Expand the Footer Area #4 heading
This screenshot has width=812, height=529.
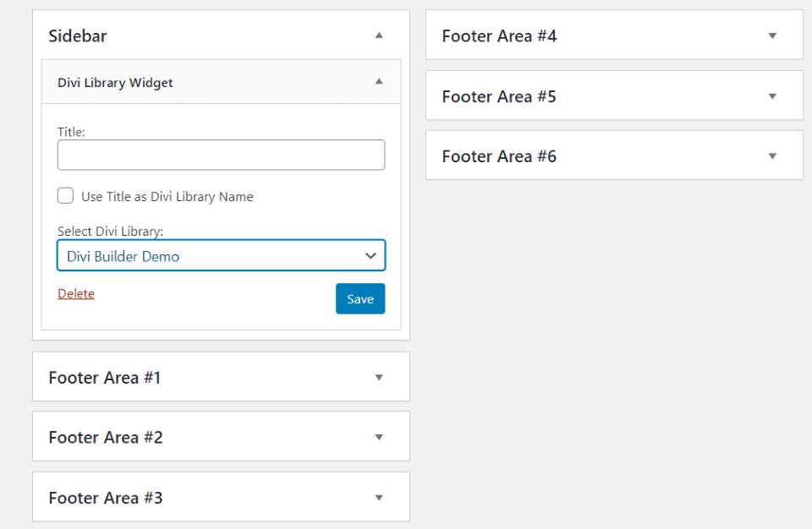click(499, 36)
